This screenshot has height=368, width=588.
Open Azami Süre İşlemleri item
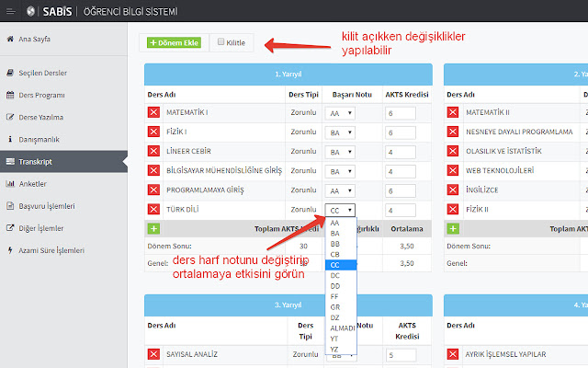51,250
